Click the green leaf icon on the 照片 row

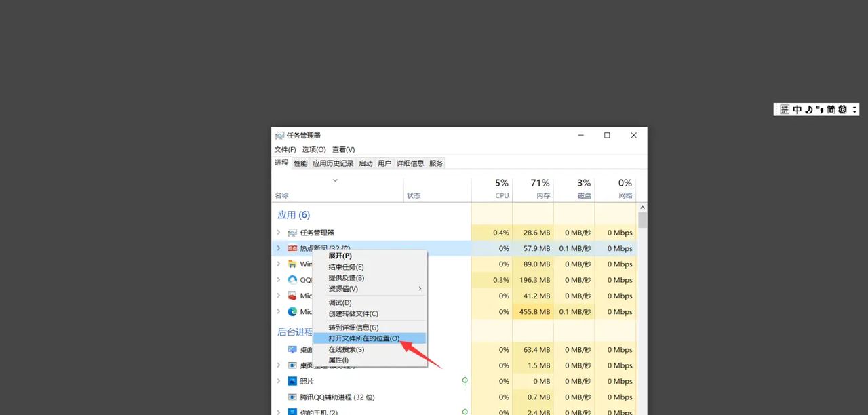tap(465, 381)
